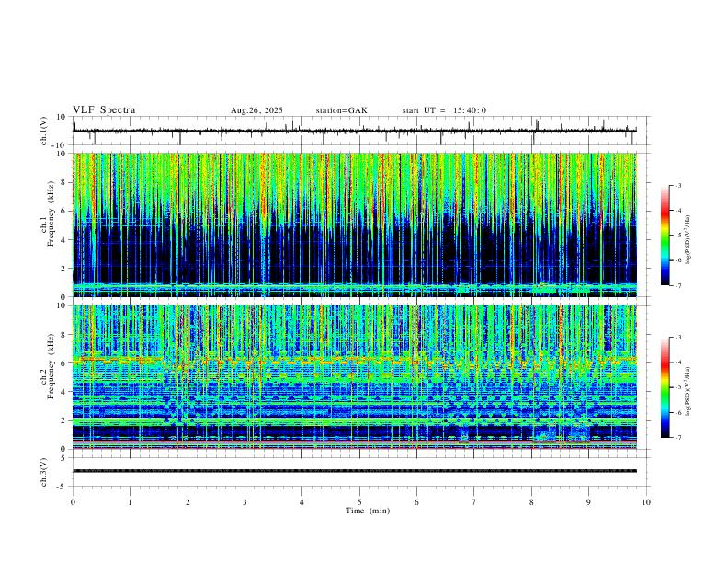This screenshot has height=563, width=728.
Task: Click the ch.1 'Frequency (kHz)' axis label
Action: (x=51, y=213)
